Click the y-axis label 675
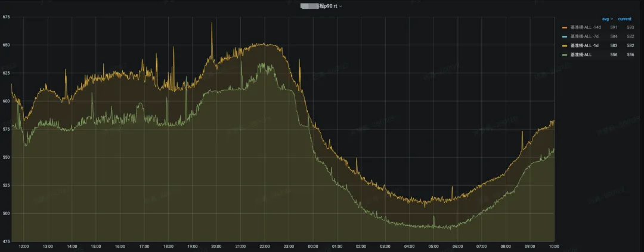This screenshot has width=644, height=252. (6, 17)
